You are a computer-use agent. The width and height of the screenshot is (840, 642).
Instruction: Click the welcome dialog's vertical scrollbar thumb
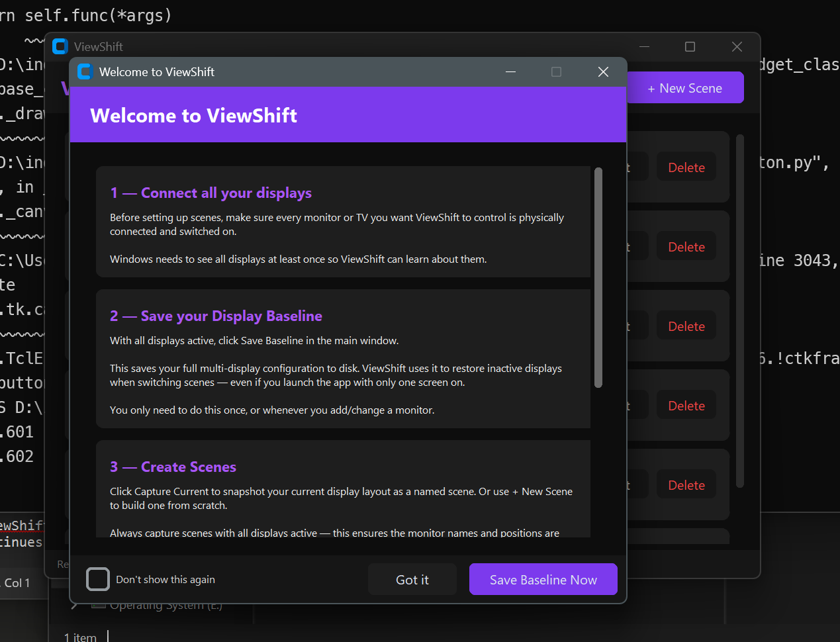click(598, 278)
